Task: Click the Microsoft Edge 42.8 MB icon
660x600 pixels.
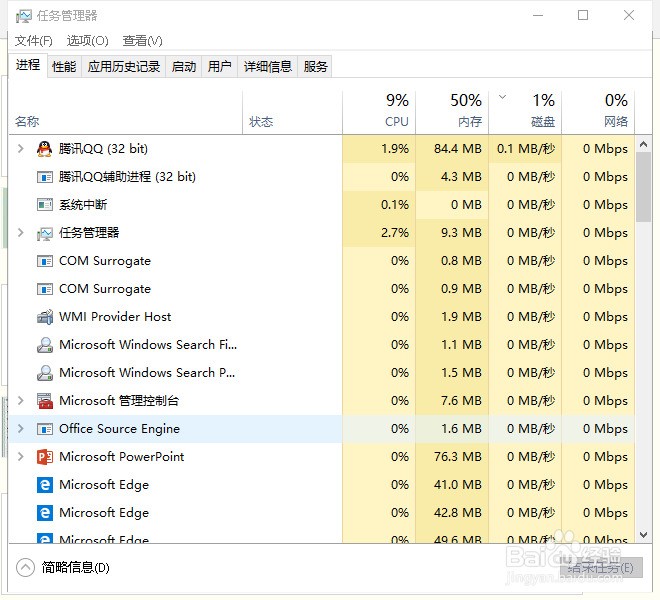Action: (45, 513)
